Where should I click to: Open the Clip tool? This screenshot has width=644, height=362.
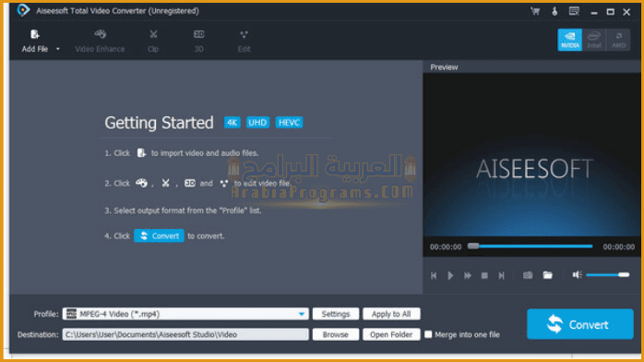click(x=153, y=41)
